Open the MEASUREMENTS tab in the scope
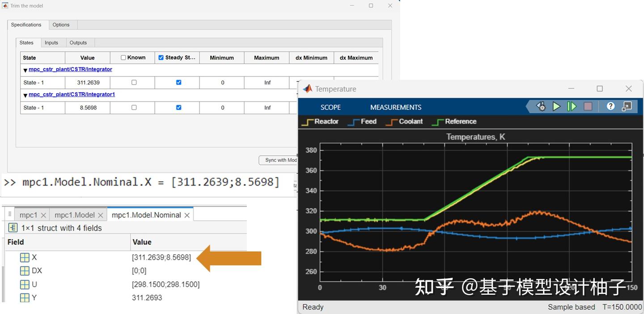Viewport: 644px width, 314px height. [395, 107]
